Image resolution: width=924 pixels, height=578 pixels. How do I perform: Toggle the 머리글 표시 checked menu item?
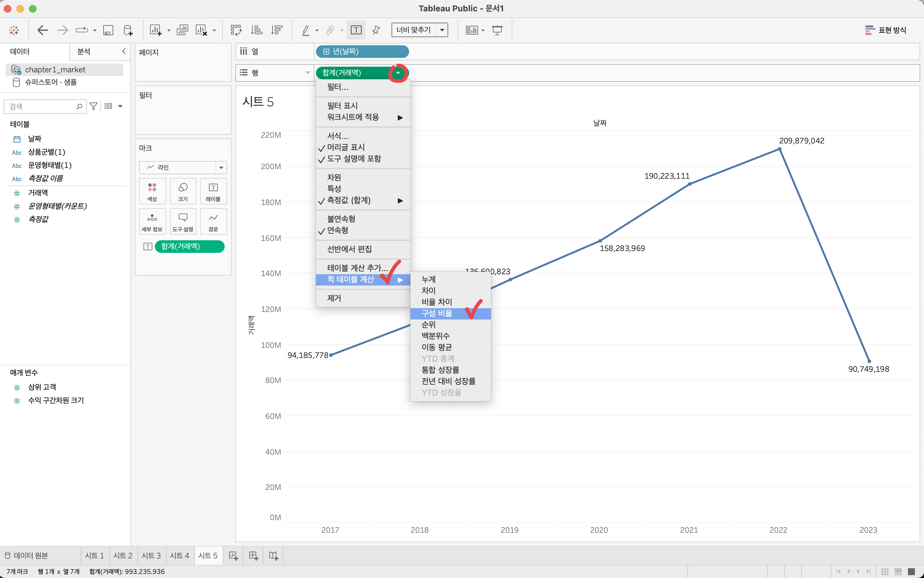346,147
